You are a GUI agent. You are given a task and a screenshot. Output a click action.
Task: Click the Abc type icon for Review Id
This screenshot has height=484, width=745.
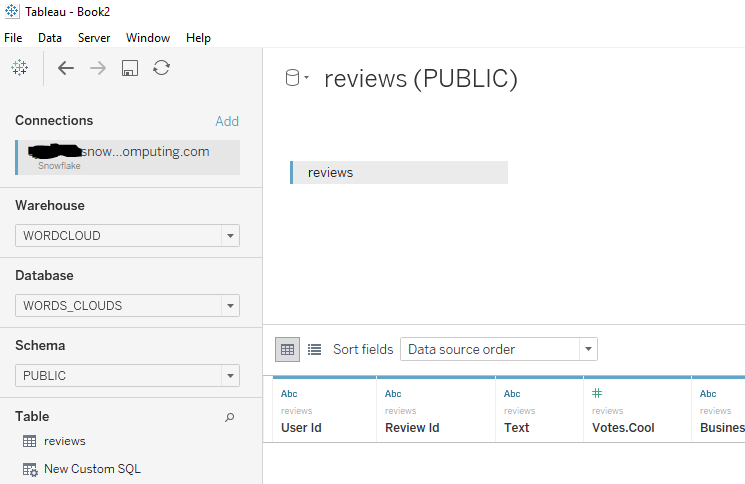[x=393, y=394]
